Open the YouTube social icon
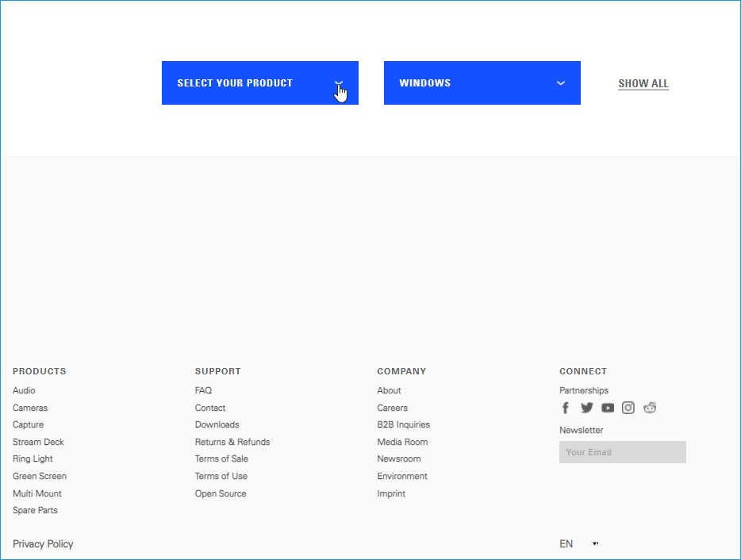Screen dimensions: 741x560 [608, 408]
